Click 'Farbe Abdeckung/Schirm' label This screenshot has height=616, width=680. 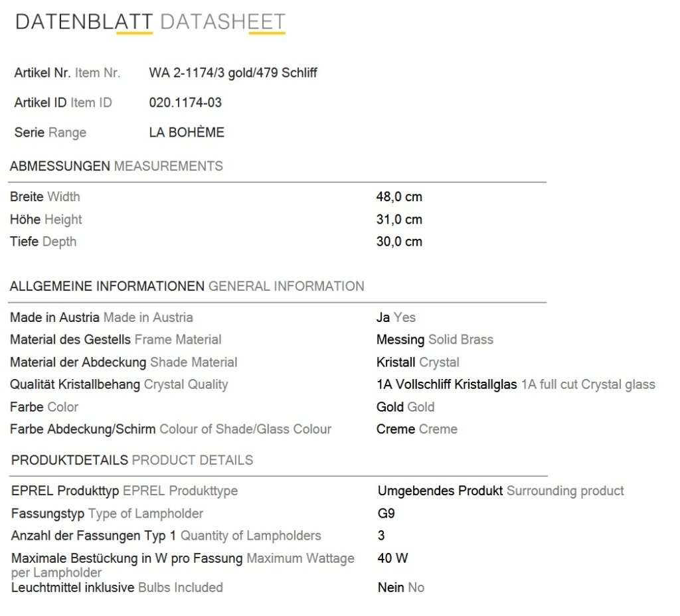click(x=83, y=429)
